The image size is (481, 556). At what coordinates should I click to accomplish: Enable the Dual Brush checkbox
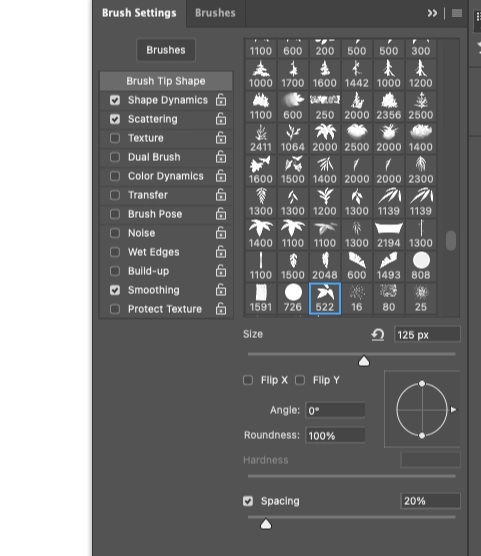point(115,157)
